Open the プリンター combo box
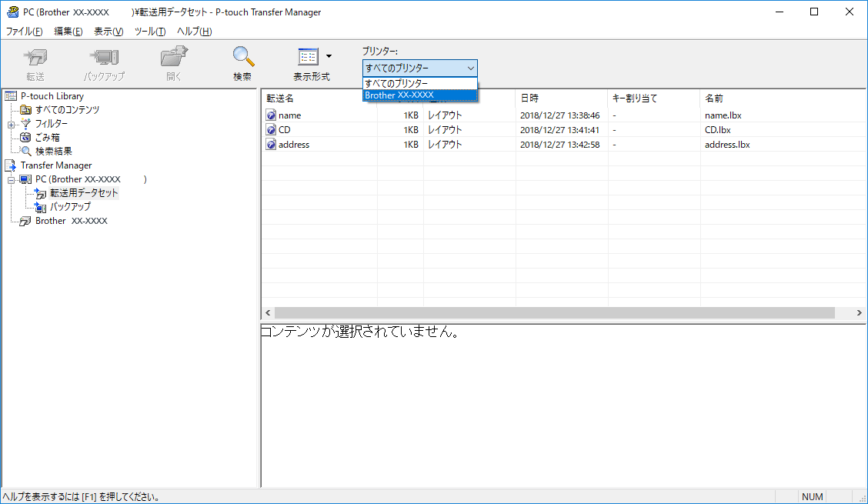This screenshot has width=868, height=504. click(419, 68)
